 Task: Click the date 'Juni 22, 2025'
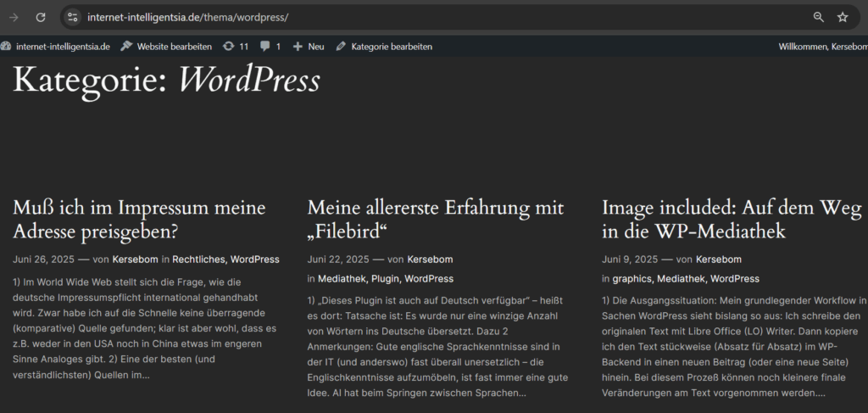pos(337,260)
